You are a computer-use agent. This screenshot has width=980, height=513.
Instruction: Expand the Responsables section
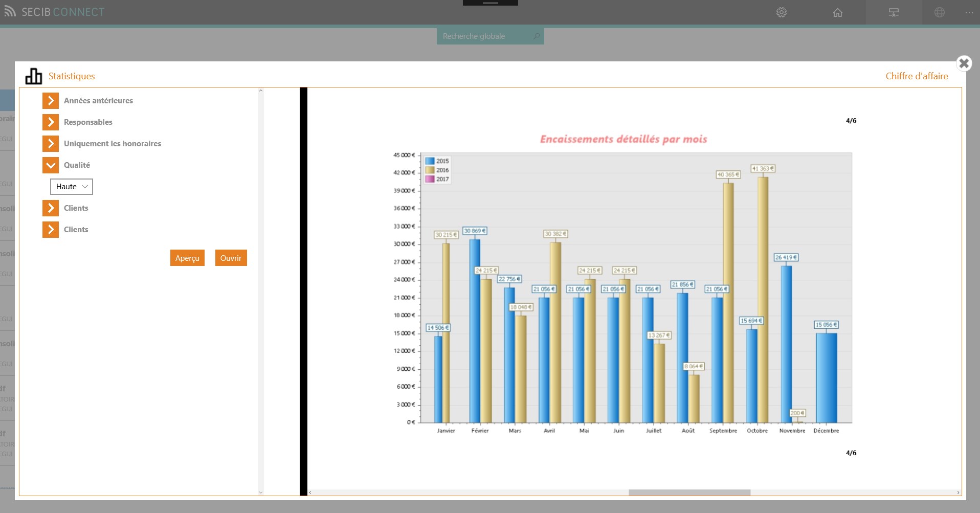coord(51,122)
